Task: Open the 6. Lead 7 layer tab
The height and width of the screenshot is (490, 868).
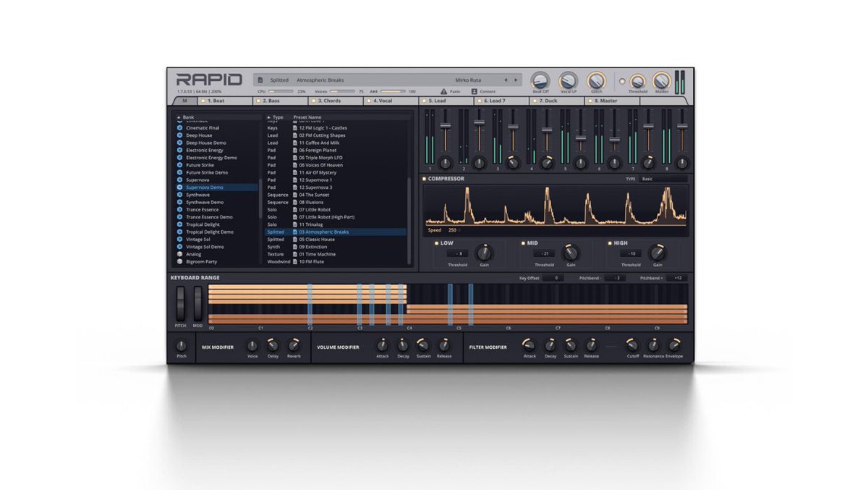Action: coord(501,101)
